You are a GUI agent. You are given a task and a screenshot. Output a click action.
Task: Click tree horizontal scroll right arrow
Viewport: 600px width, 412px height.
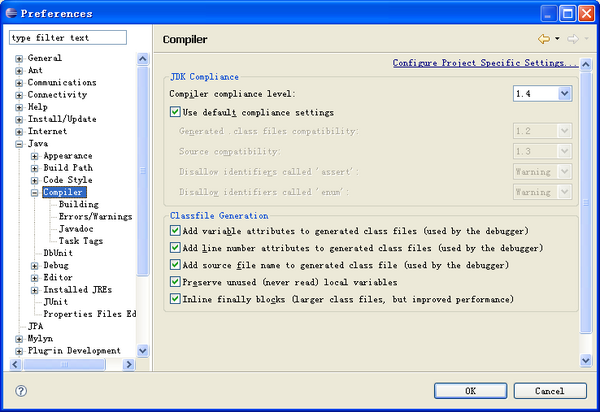point(129,365)
